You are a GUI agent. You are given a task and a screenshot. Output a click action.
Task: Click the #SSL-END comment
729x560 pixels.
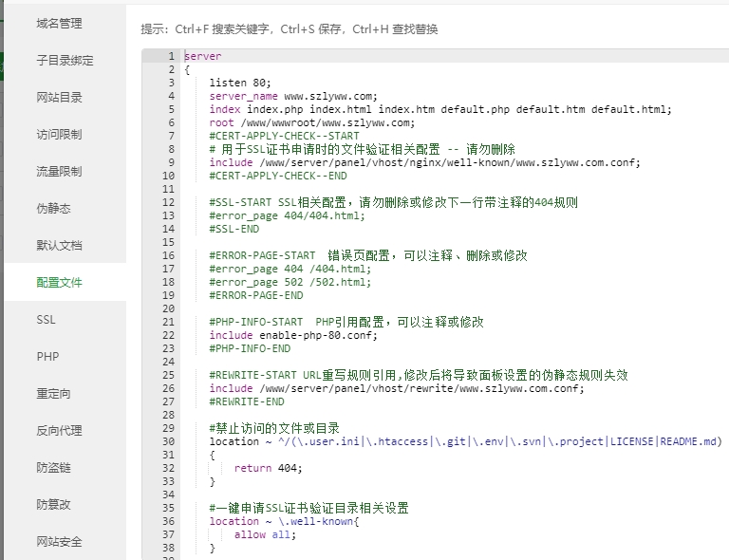click(x=234, y=229)
